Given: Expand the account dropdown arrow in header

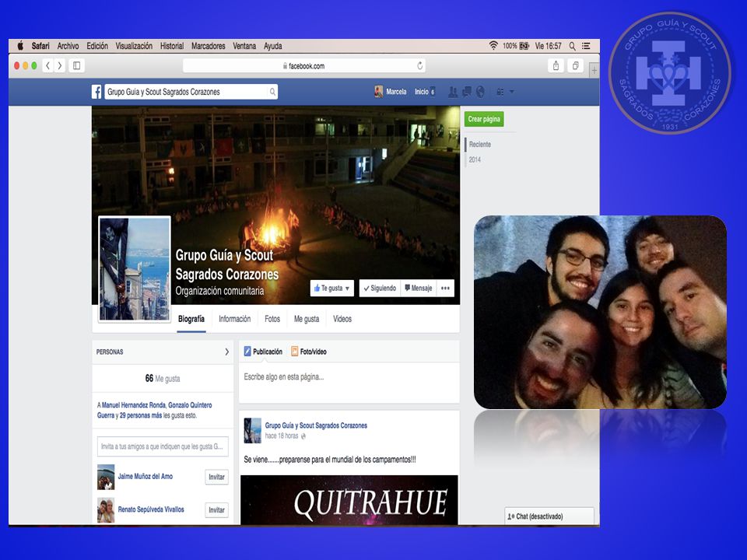Looking at the screenshot, I should point(512,92).
